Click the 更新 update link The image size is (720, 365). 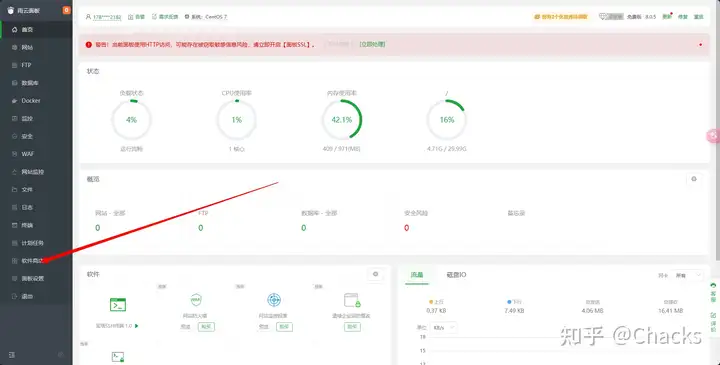666,17
